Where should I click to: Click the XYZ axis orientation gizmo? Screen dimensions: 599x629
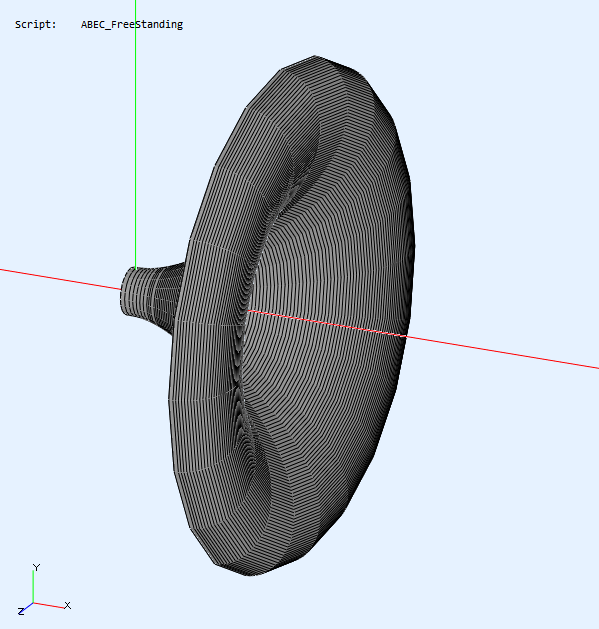pos(45,589)
